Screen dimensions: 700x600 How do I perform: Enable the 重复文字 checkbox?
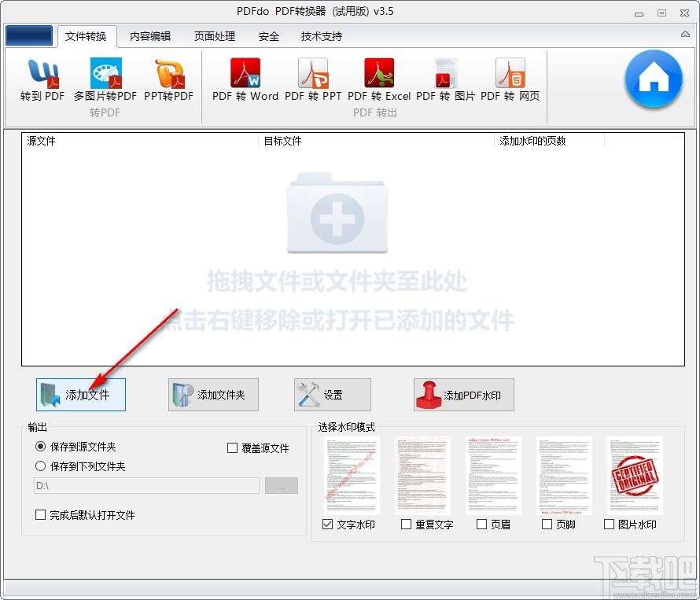point(406,524)
